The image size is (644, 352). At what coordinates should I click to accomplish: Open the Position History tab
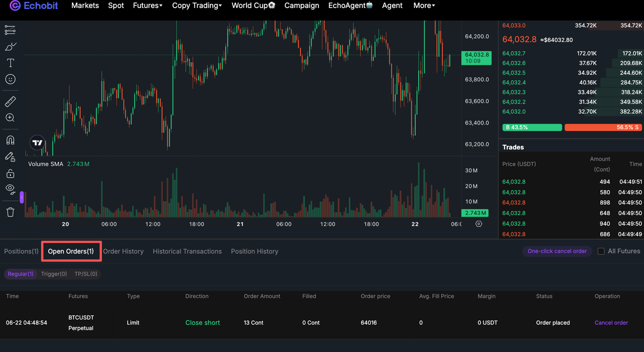(255, 251)
